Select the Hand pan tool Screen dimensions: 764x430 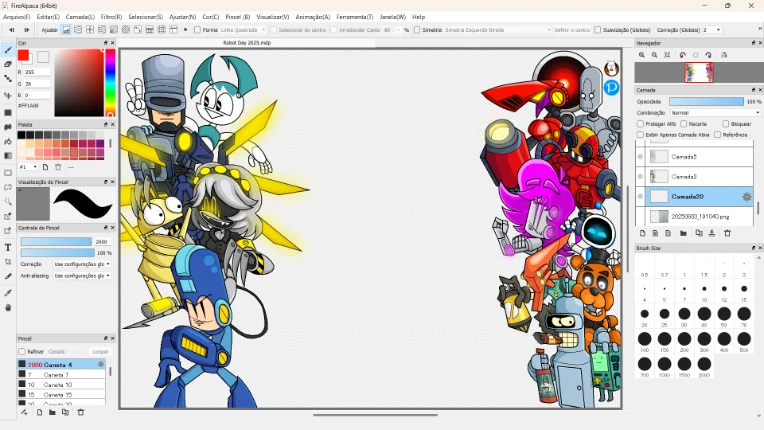(8, 307)
